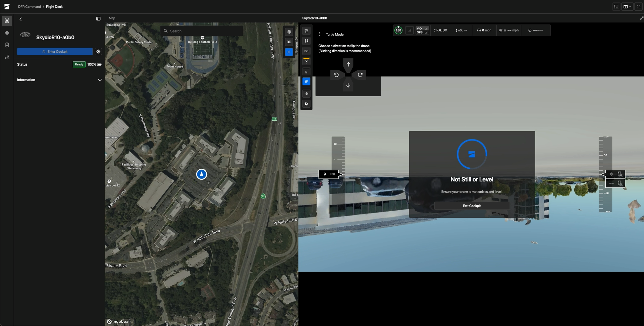
Task: Click the Ready status badge
Action: pyautogui.click(x=79, y=64)
